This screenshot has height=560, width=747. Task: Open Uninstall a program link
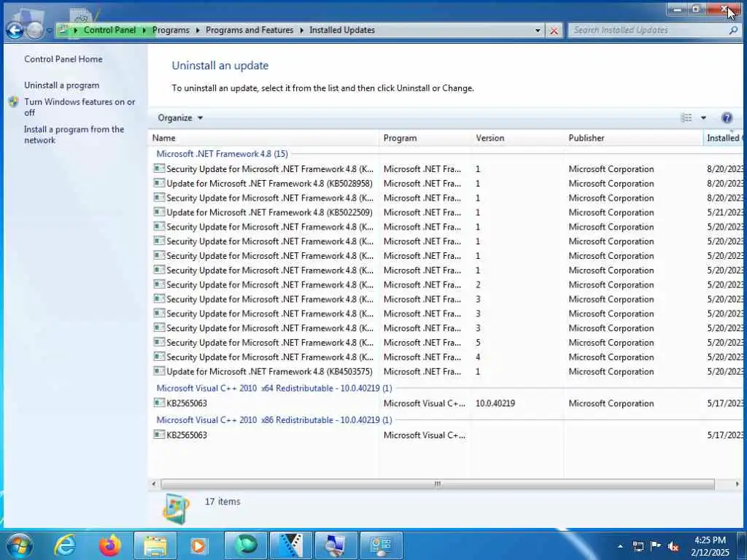62,85
